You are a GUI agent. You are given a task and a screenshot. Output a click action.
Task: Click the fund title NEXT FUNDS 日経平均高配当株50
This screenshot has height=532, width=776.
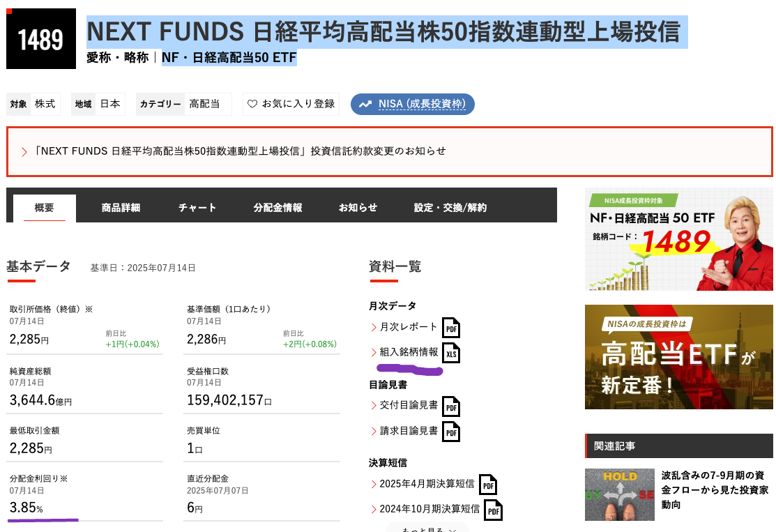383,31
